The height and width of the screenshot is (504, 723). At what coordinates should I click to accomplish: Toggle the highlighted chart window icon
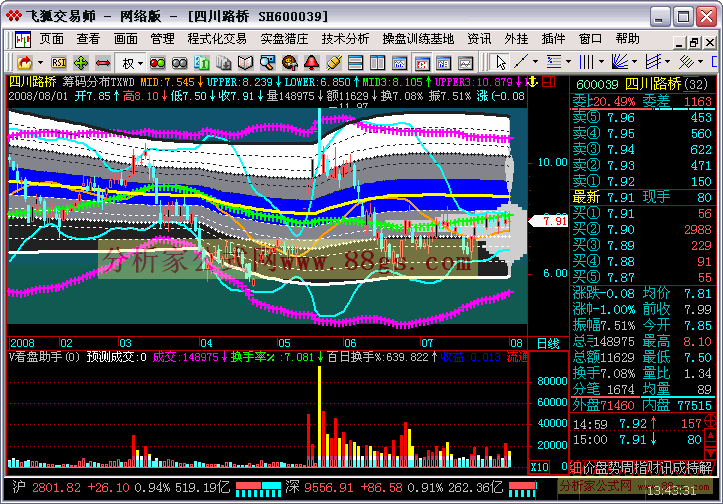tap(422, 63)
